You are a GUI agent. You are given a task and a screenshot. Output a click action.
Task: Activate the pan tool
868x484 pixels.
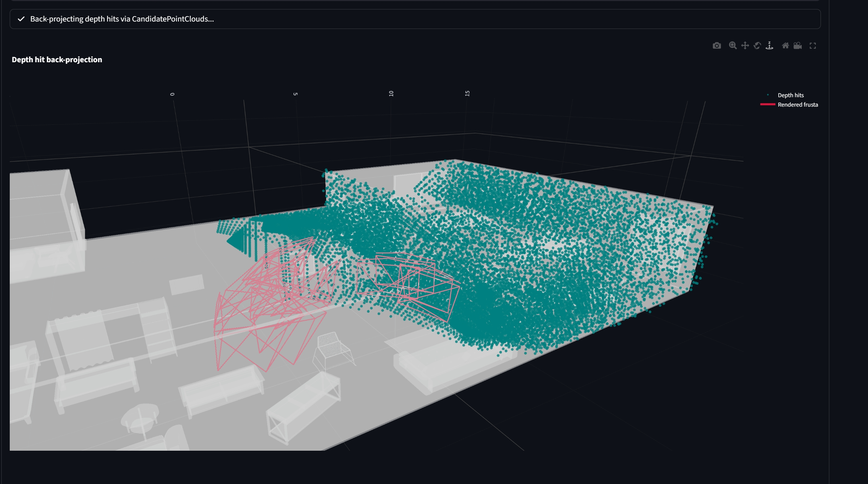745,45
